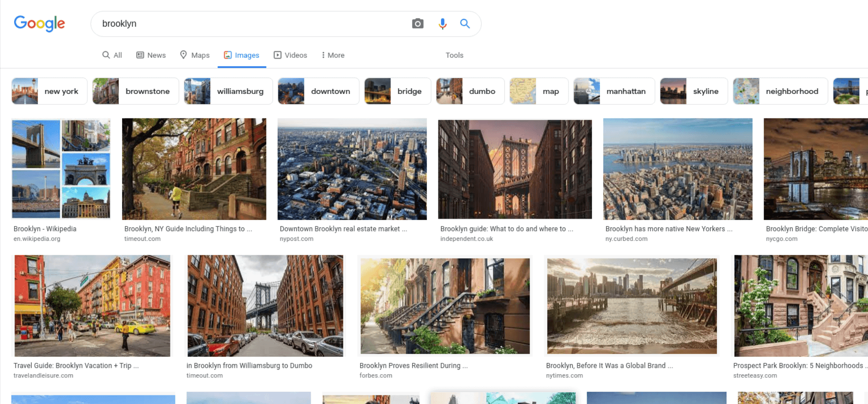Screen dimensions: 868x404
Task: Filter by the map chip
Action: tap(539, 91)
